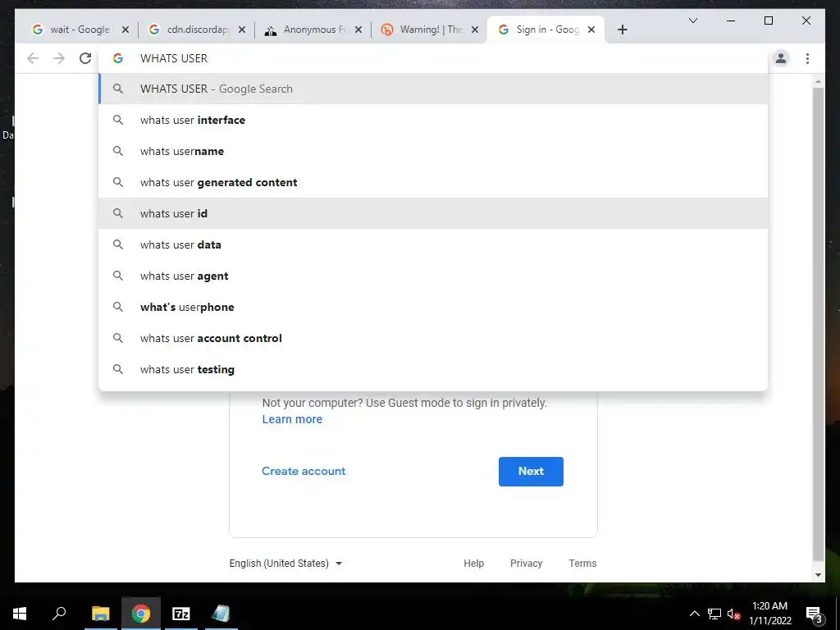This screenshot has width=840, height=630.
Task: Open a new tab with the plus icon
Action: coord(622,30)
